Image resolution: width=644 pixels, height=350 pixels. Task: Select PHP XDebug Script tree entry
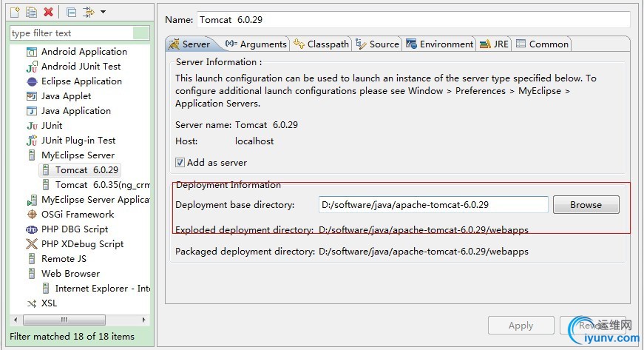tap(83, 244)
